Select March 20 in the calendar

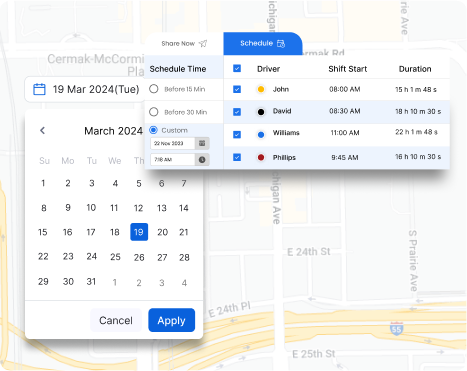coord(162,232)
